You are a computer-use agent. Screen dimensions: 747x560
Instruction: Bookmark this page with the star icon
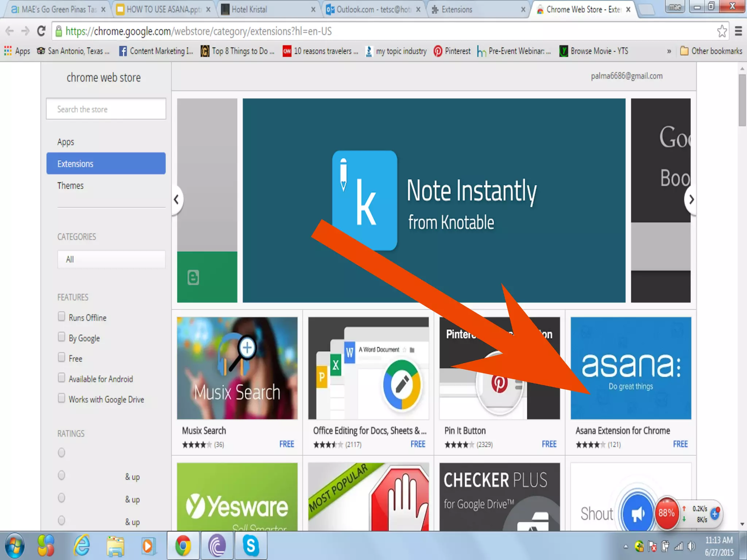(721, 31)
